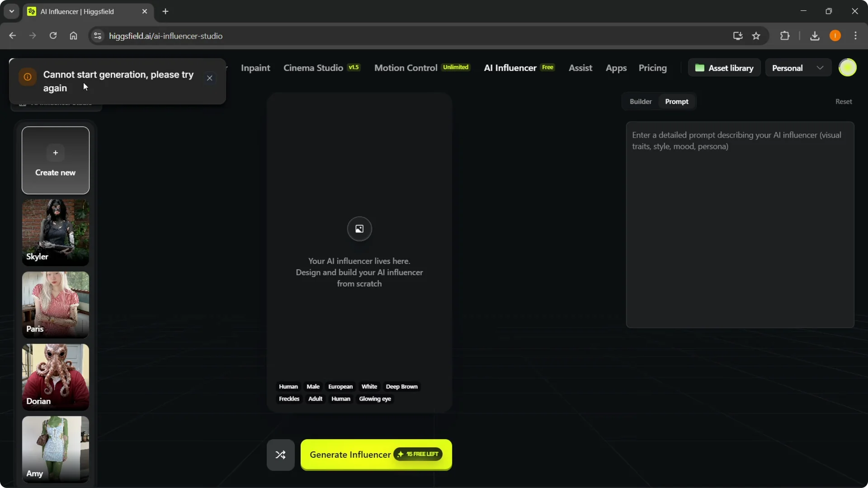Click the Generate Influencer button
Screen dimensions: 868x488
(376, 455)
